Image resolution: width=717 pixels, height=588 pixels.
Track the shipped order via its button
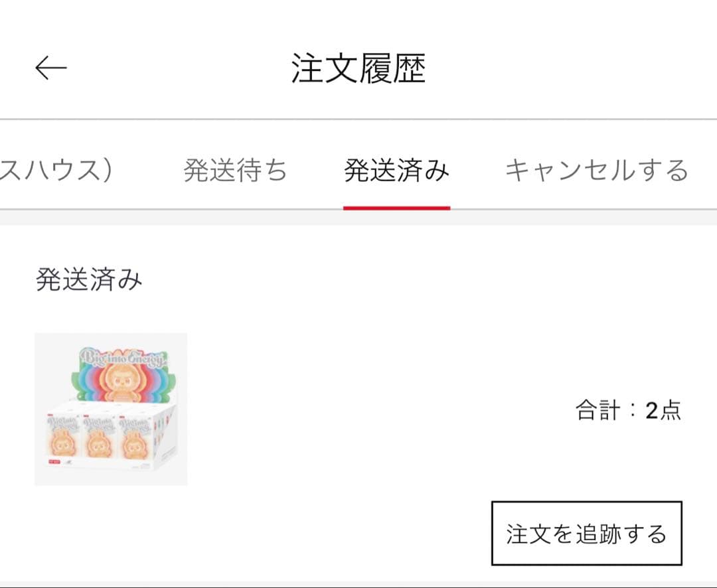[587, 534]
